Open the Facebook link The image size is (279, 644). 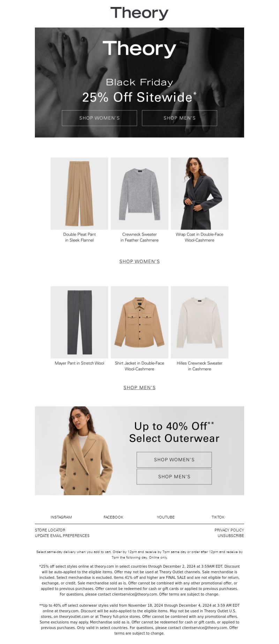(113, 517)
